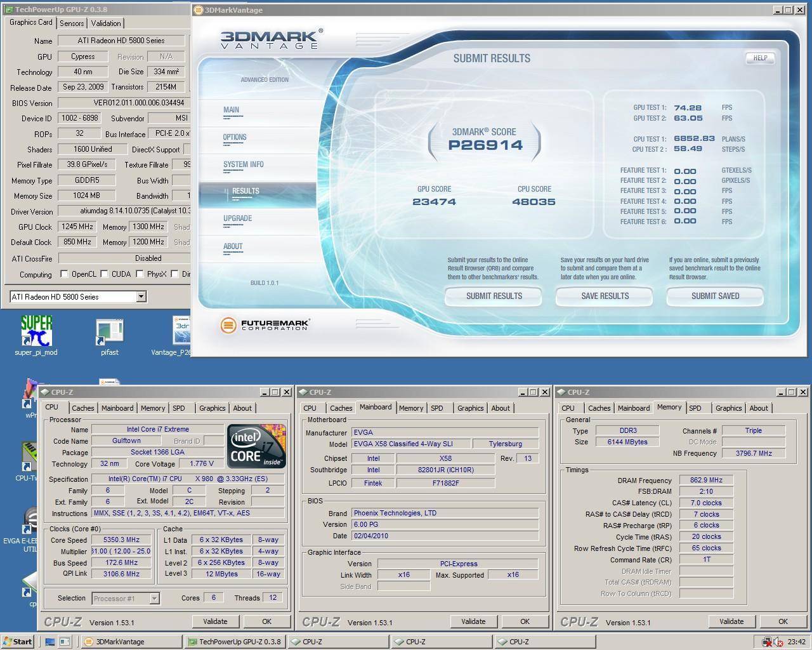The image size is (812, 650).
Task: Click the GPU Clock 1245 MHz field
Action: (77, 227)
